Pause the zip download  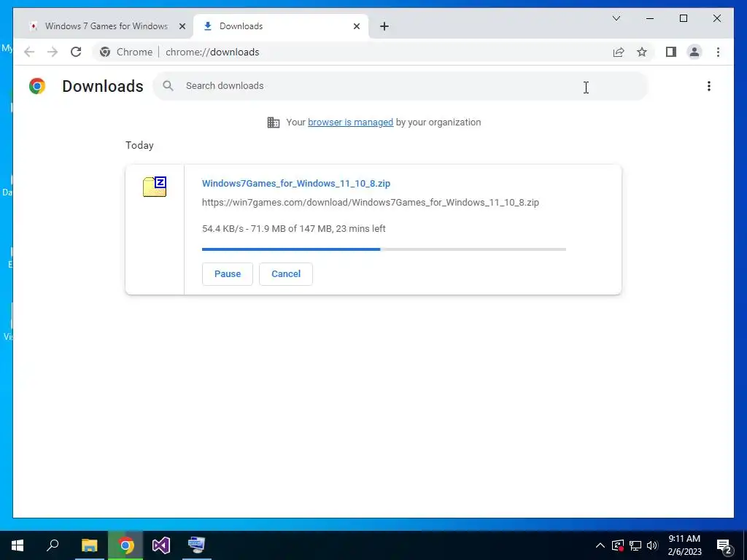[x=228, y=274]
